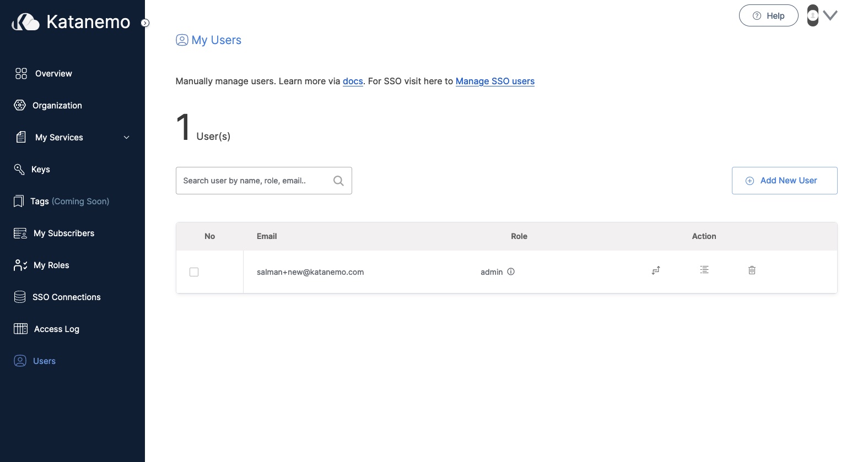The width and height of the screenshot is (868, 462).
Task: Navigate to My Subscribers
Action: [x=64, y=233]
